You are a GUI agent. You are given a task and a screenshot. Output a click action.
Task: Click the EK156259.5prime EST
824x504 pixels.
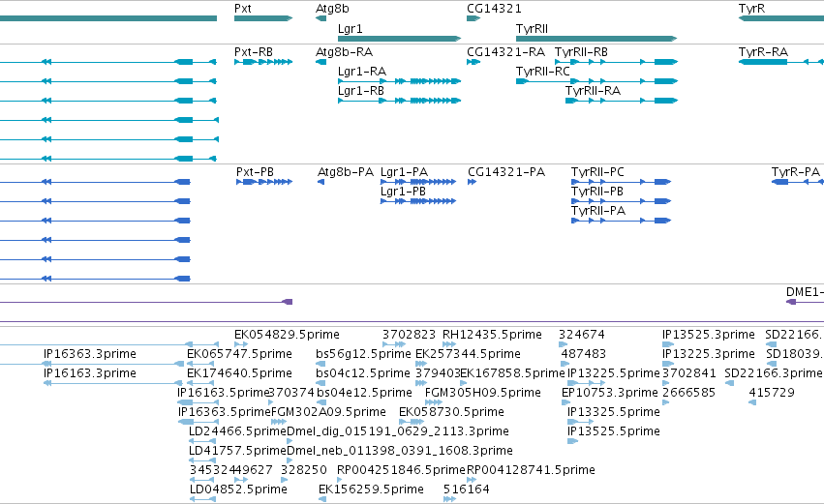coord(322,499)
